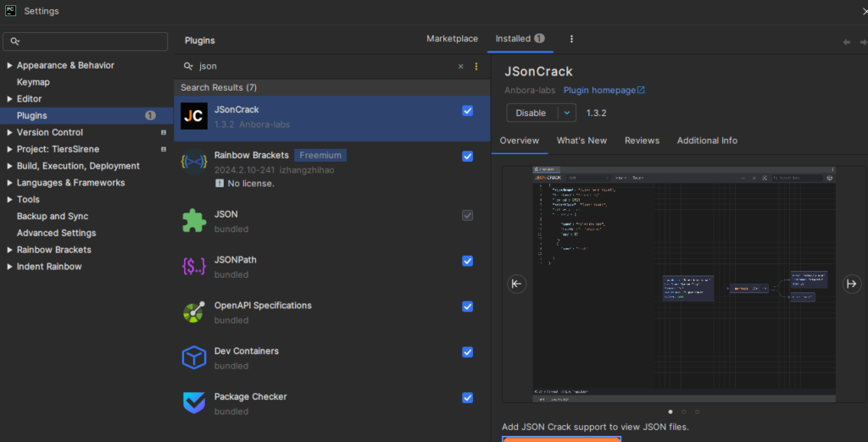
Task: Open Backup and Sync settings
Action: tap(53, 216)
